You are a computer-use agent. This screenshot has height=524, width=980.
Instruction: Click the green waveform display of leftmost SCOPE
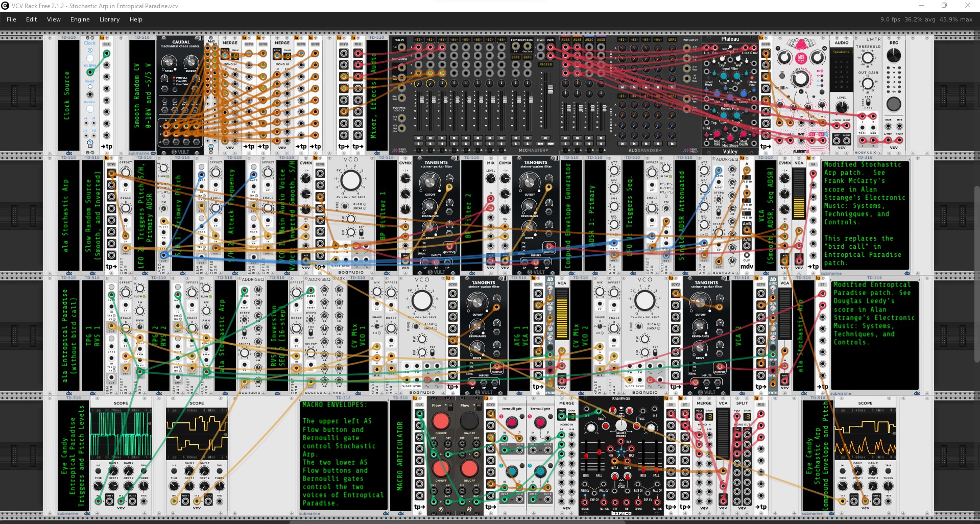[x=121, y=434]
